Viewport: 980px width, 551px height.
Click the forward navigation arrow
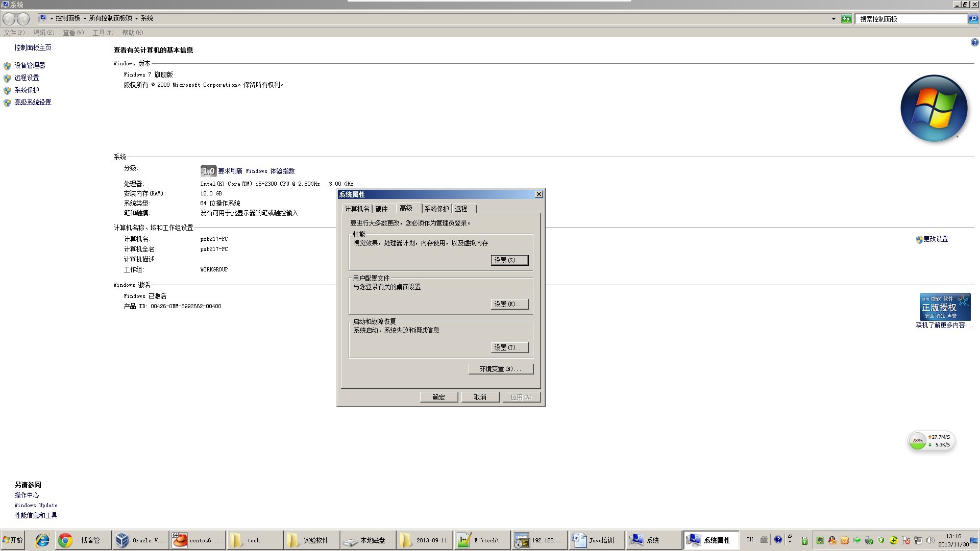coord(23,19)
